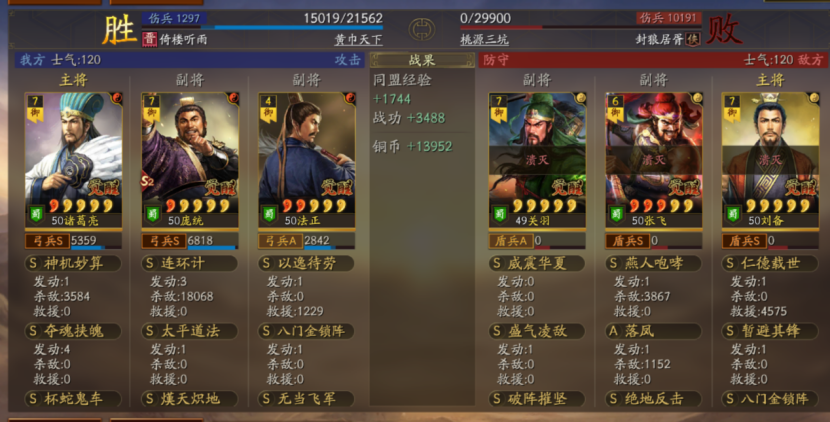The width and height of the screenshot is (830, 422).
Task: Click the 御 7 flag on 关羽's card
Action: pyautogui.click(x=498, y=108)
